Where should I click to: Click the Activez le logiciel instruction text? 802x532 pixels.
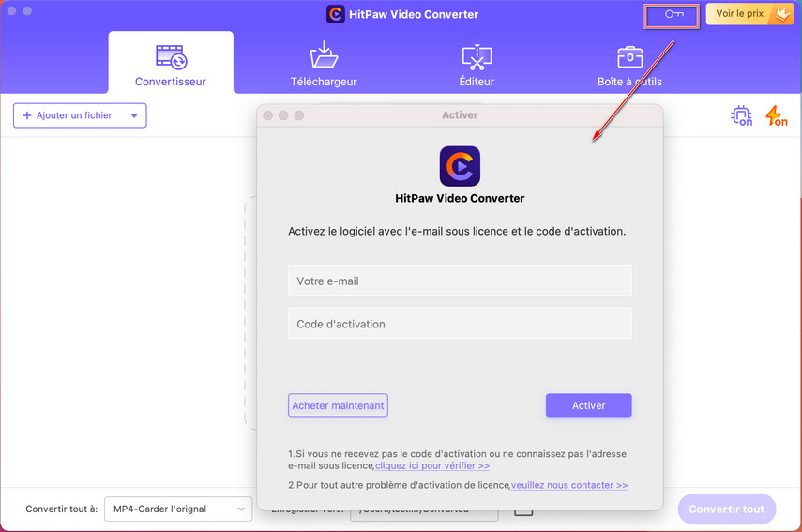pyautogui.click(x=457, y=231)
